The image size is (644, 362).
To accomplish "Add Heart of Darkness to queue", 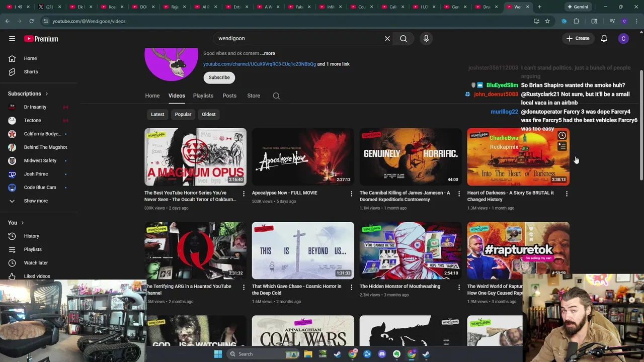I will (562, 146).
